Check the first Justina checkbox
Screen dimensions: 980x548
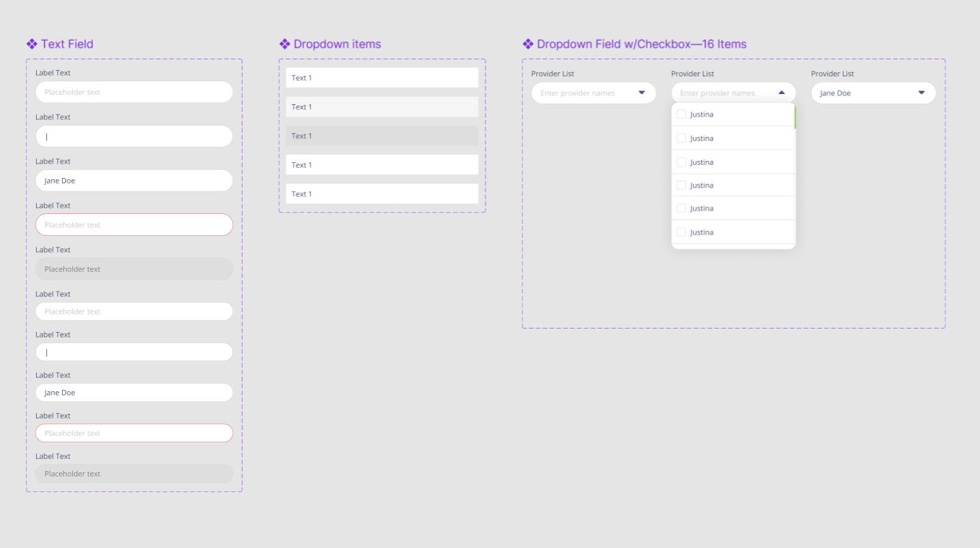(x=681, y=114)
